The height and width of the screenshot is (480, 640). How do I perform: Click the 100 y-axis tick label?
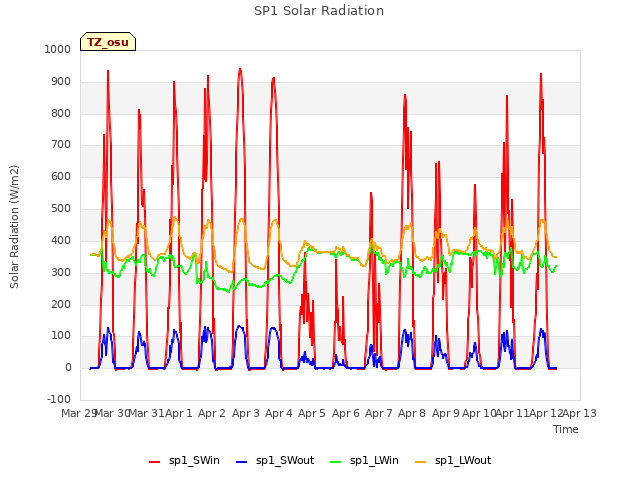[x=61, y=336]
